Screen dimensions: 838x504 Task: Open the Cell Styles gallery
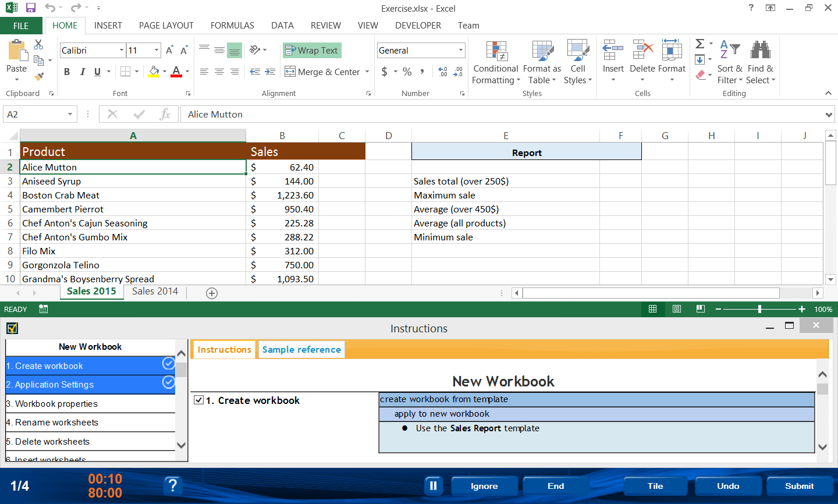578,63
